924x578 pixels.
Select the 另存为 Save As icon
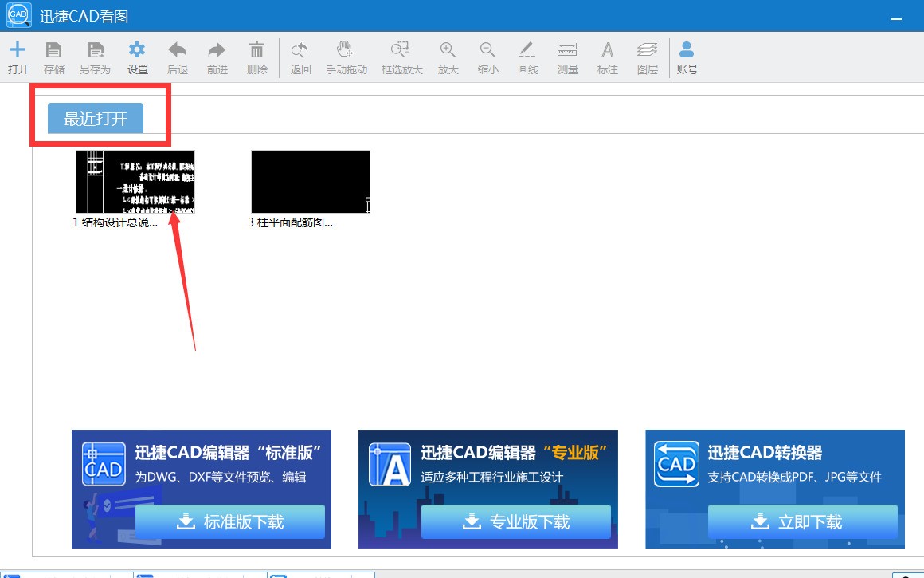pyautogui.click(x=95, y=50)
